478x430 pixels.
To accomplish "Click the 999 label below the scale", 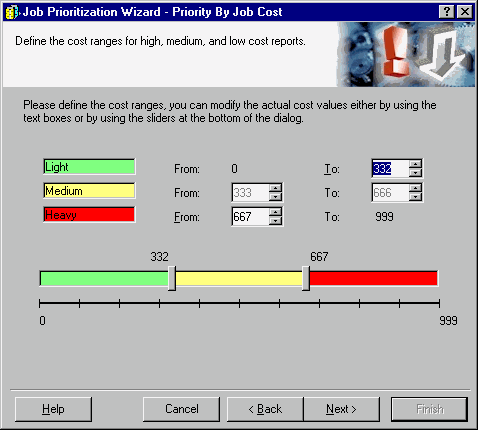I will tap(448, 321).
